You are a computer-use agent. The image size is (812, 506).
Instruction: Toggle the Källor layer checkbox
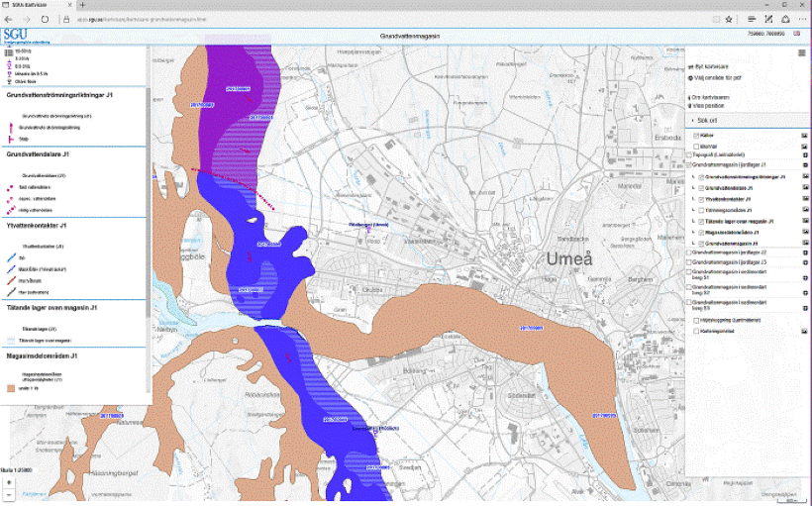point(697,135)
